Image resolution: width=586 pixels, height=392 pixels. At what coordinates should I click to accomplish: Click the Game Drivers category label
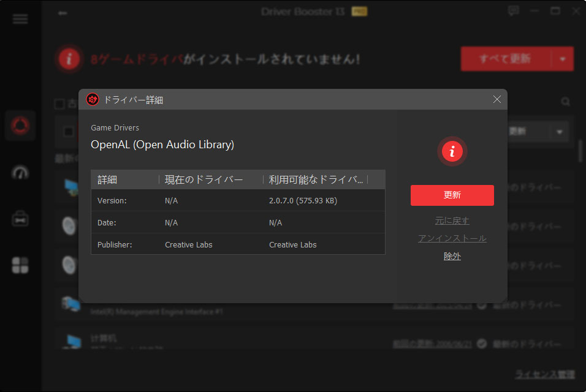pos(115,127)
